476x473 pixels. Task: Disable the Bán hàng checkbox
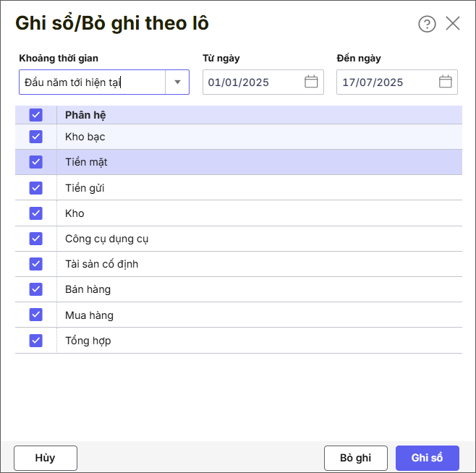click(x=36, y=289)
